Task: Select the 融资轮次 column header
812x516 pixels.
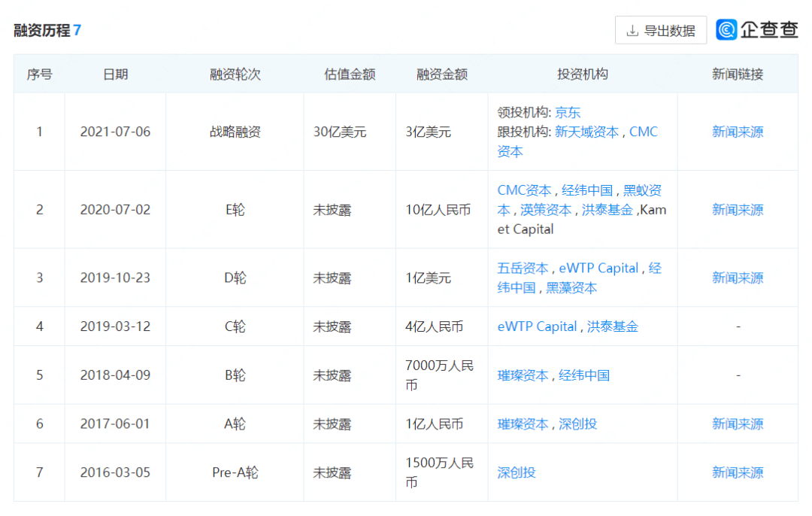Action: pyautogui.click(x=235, y=74)
